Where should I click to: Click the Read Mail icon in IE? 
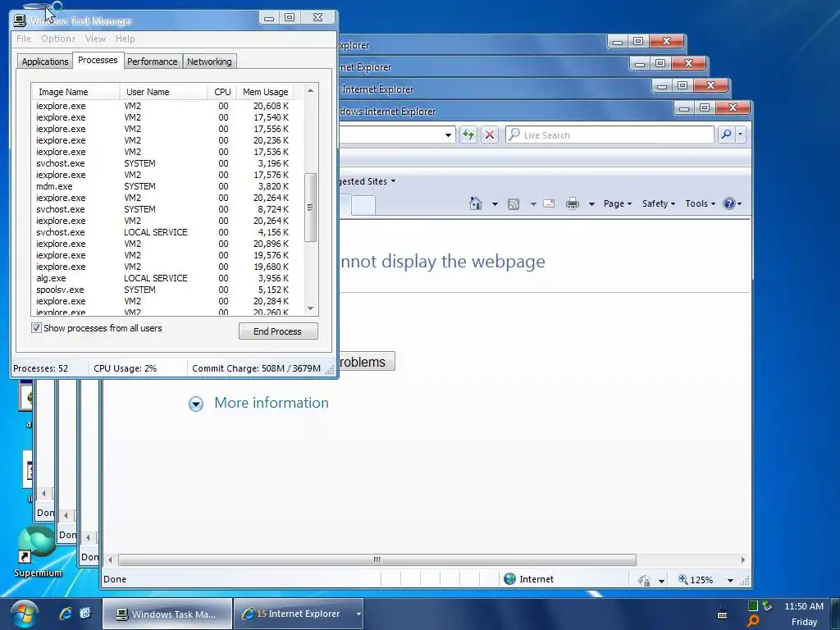[x=549, y=203]
